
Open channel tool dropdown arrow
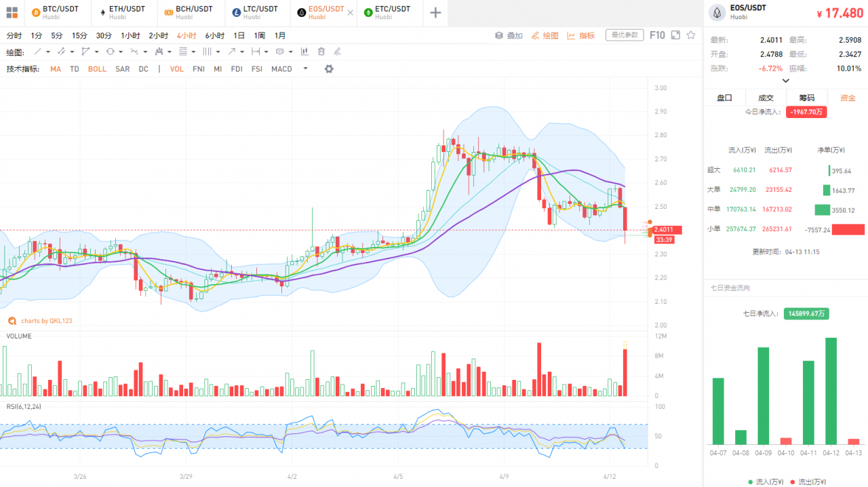[x=73, y=52]
